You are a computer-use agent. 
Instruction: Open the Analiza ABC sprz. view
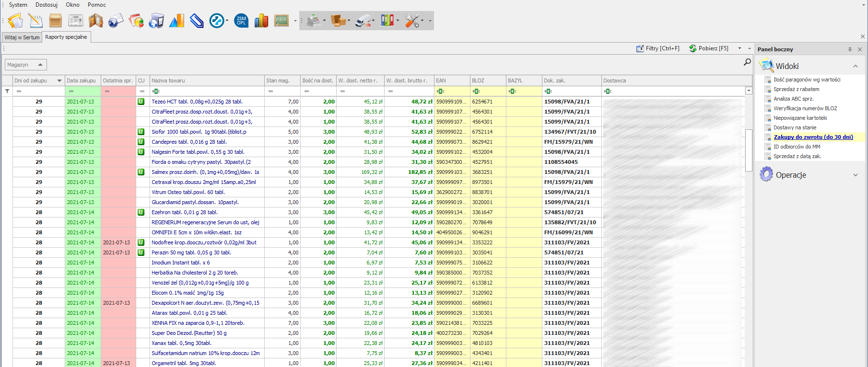pyautogui.click(x=793, y=99)
